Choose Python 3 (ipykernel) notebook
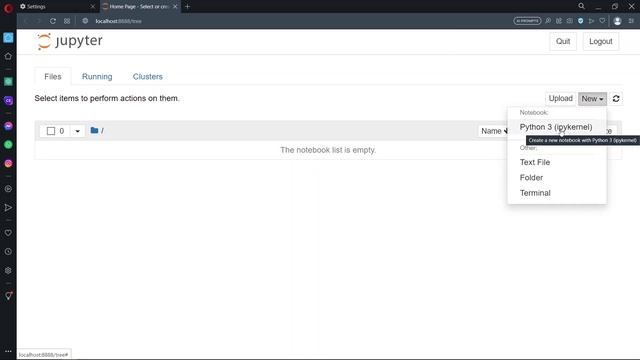This screenshot has height=360, width=640. click(x=556, y=127)
